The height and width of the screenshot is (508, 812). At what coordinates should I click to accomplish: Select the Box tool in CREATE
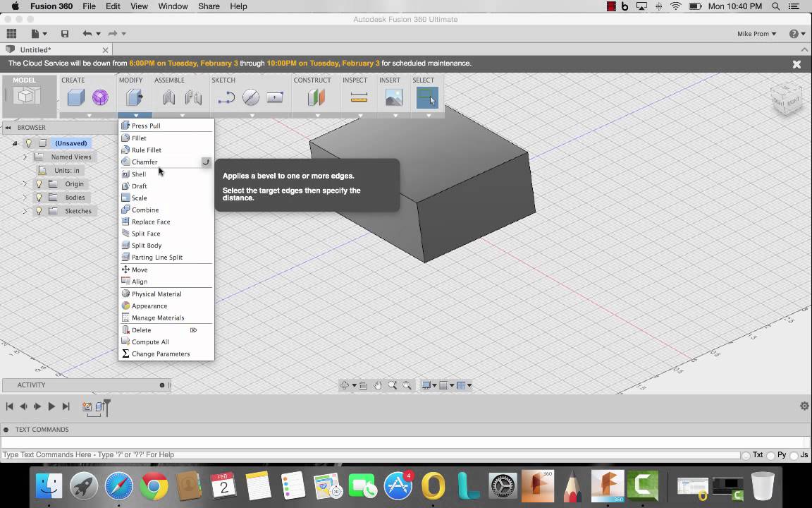click(76, 97)
